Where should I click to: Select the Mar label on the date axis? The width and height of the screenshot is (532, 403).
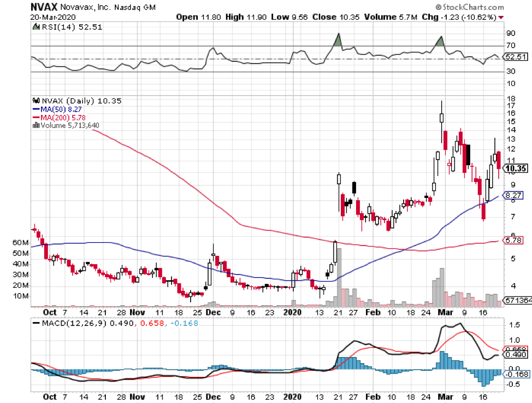point(444,312)
